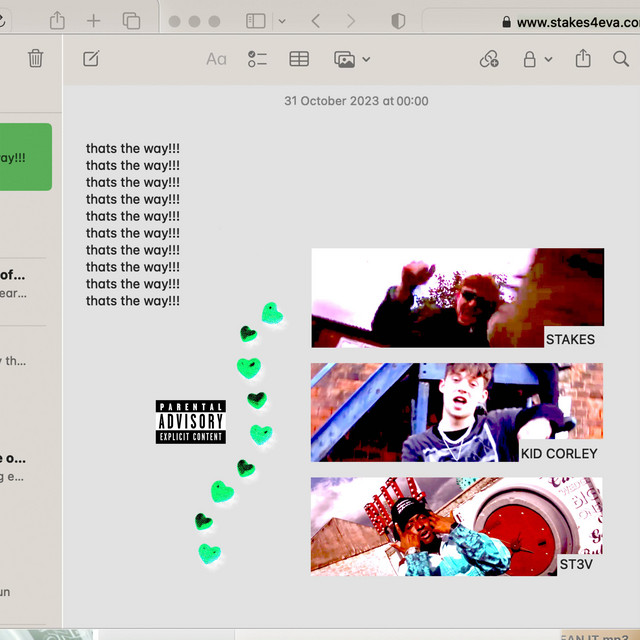
Task: Click the STAKES video thumbnail
Action: coord(457,297)
